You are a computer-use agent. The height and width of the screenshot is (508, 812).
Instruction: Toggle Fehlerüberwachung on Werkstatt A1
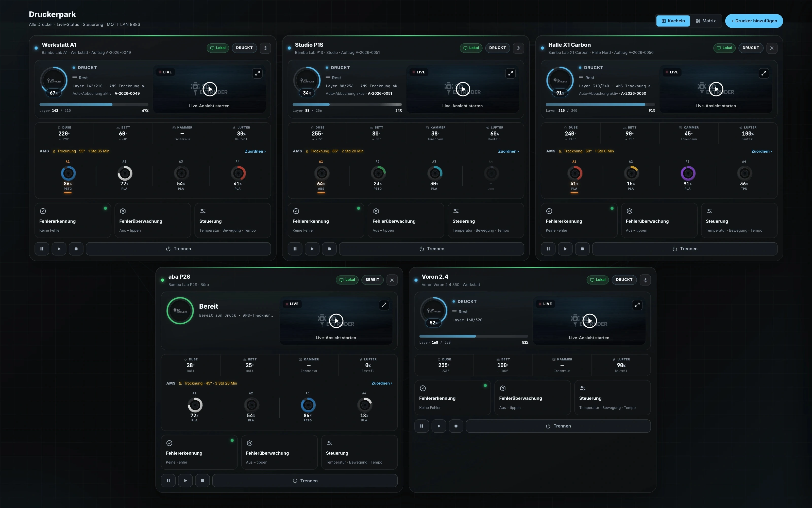pyautogui.click(x=153, y=220)
